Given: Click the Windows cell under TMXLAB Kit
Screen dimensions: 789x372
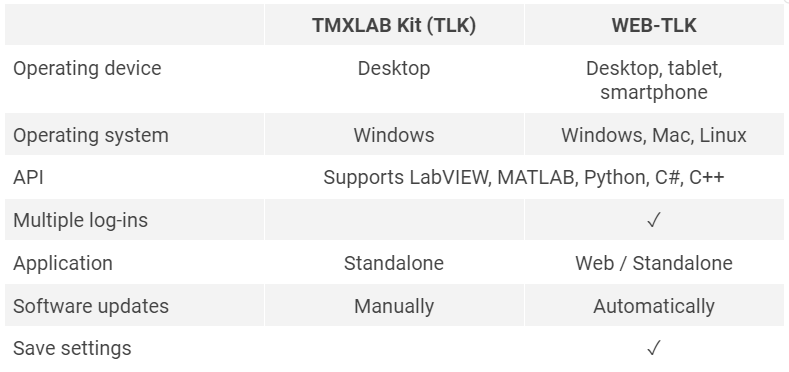Looking at the screenshot, I should tap(394, 135).
